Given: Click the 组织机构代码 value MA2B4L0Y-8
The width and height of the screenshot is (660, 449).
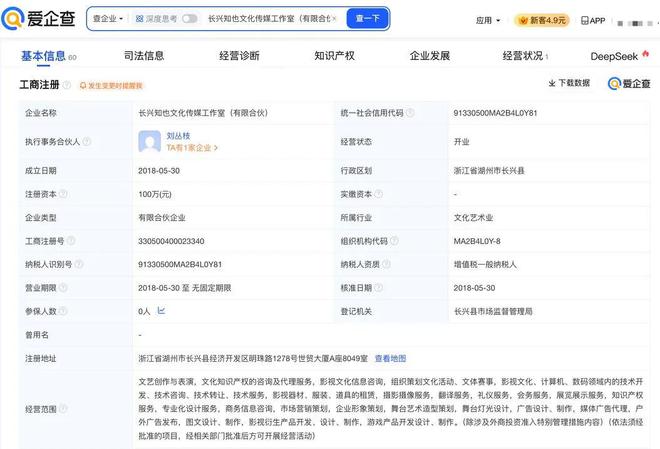Looking at the screenshot, I should pos(477,241).
